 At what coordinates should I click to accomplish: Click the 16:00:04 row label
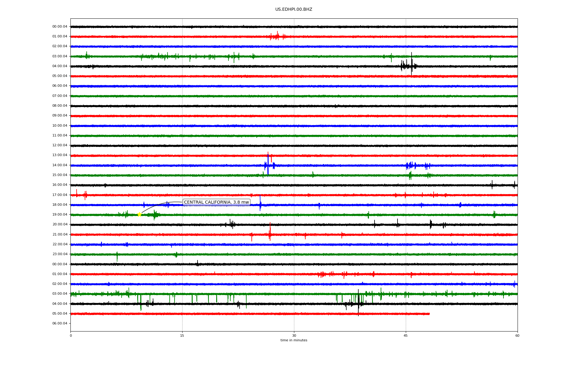[x=60, y=185]
